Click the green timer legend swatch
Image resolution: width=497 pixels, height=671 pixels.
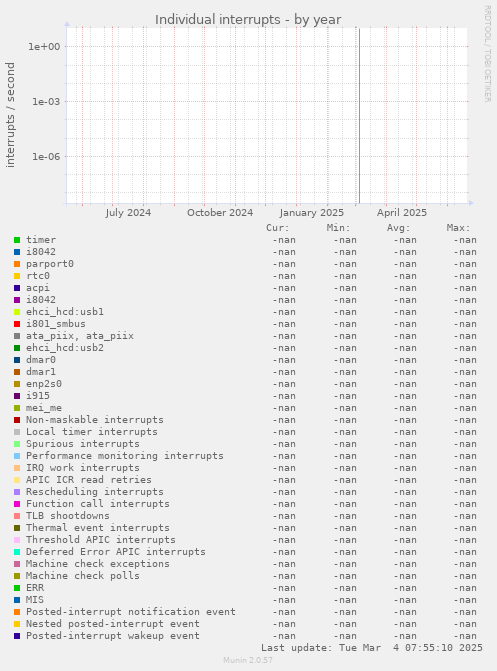pyautogui.click(x=17, y=240)
